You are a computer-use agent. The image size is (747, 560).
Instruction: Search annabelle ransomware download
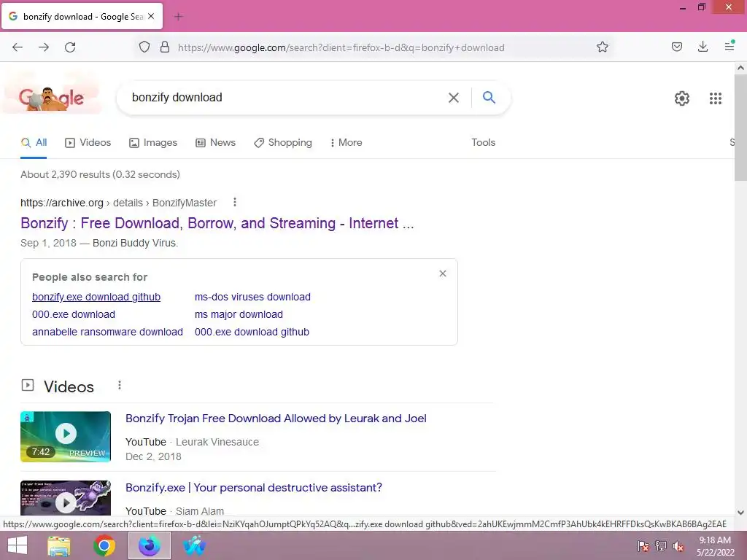click(107, 332)
